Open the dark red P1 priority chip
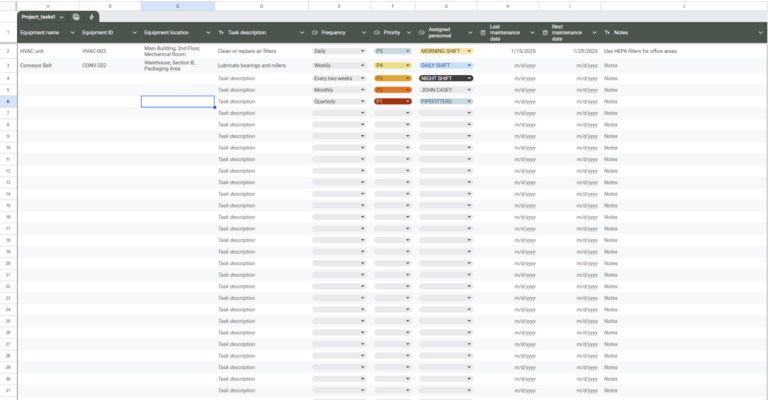Image resolution: width=768 pixels, height=400 pixels. (x=393, y=101)
